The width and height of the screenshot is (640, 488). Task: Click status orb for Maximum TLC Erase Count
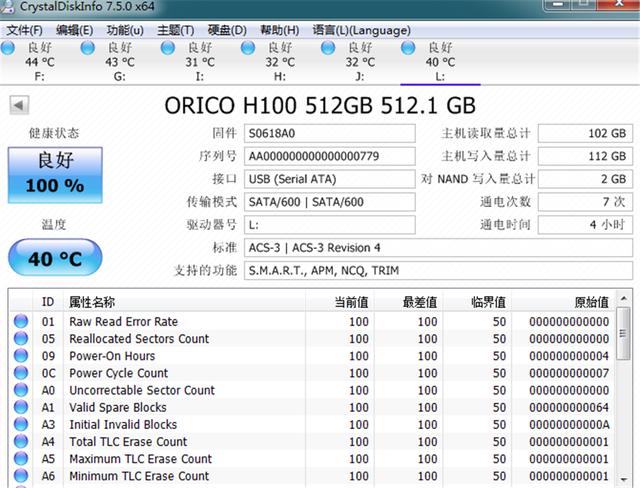(x=21, y=458)
